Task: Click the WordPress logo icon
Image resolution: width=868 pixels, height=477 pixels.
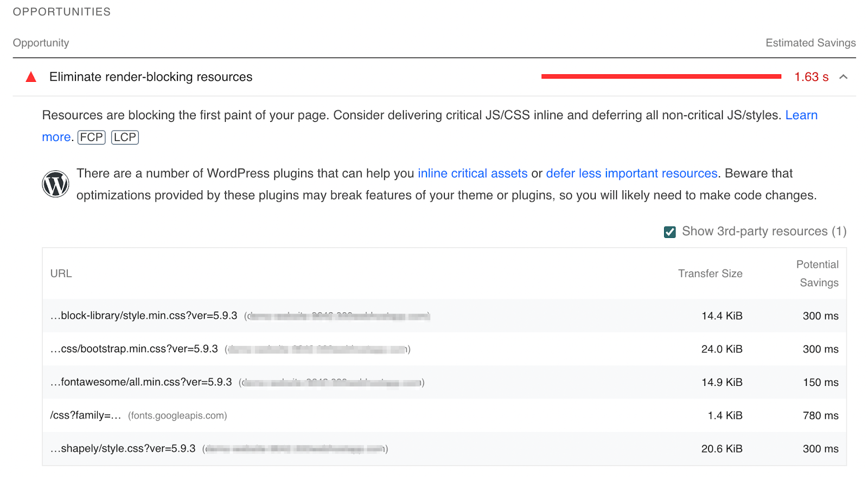Action: coord(55,184)
